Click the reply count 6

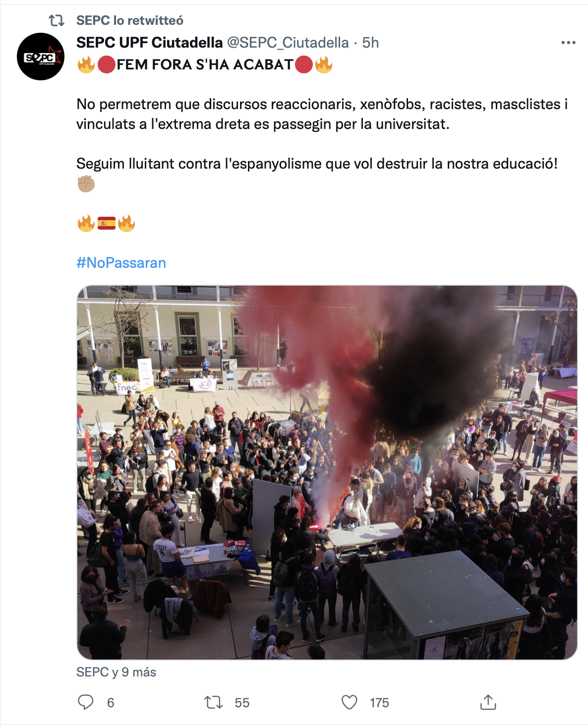[x=111, y=703]
